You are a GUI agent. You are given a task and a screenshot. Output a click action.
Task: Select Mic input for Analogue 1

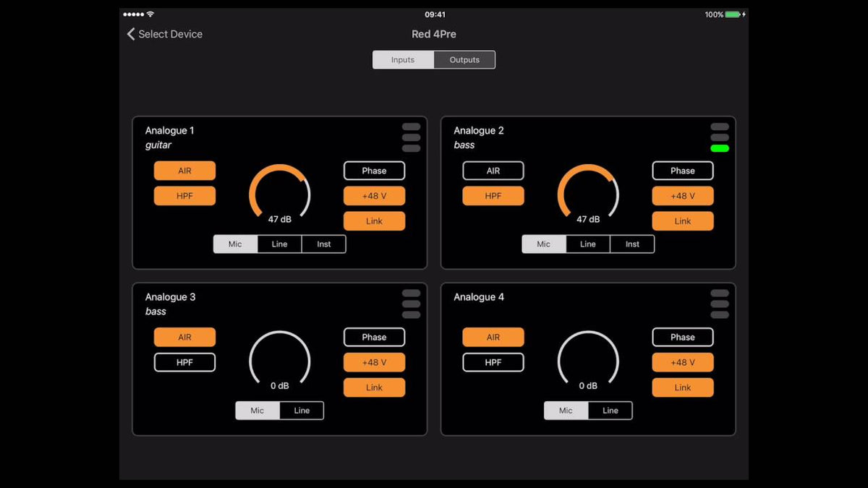click(x=235, y=244)
